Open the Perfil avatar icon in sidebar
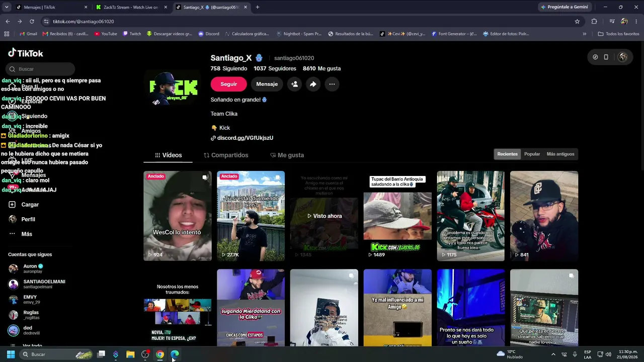The height and width of the screenshot is (362, 644). click(x=12, y=219)
